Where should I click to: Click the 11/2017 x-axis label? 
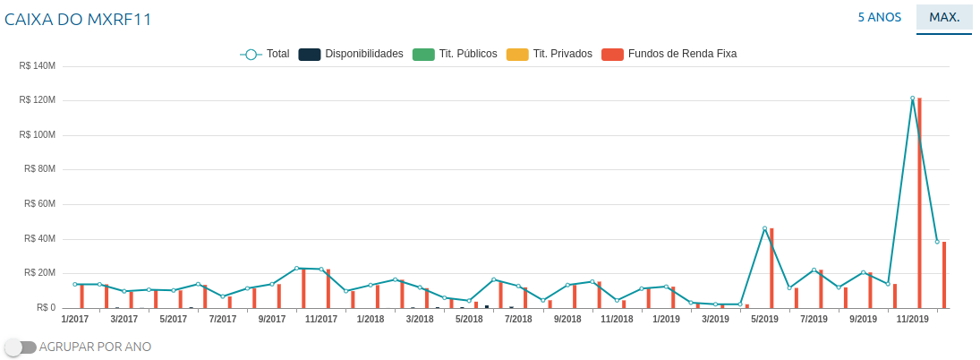pos(321,319)
